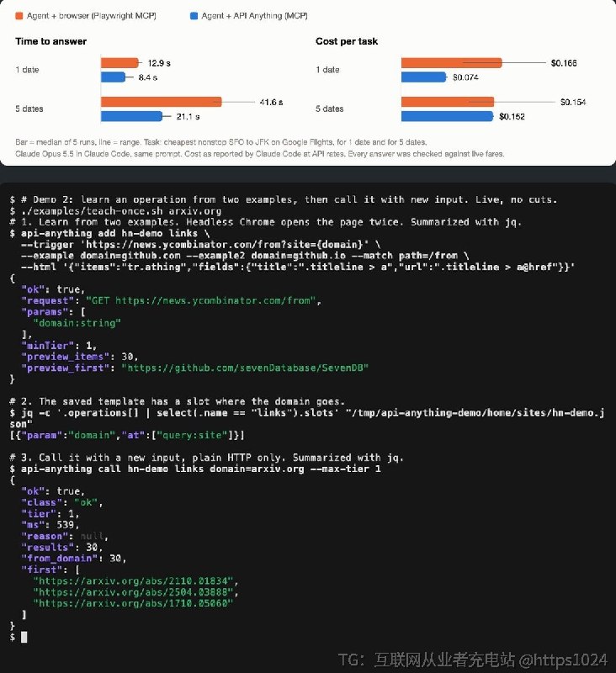Viewport: 616px width, 673px height.
Task: Click the api-anything call hn-demo command line
Action: (201, 469)
